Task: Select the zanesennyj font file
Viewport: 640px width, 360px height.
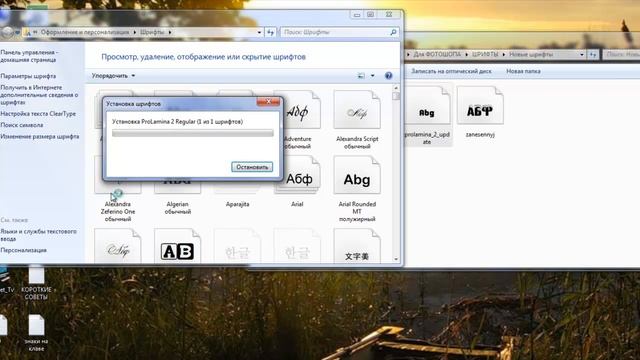Action: [x=480, y=112]
